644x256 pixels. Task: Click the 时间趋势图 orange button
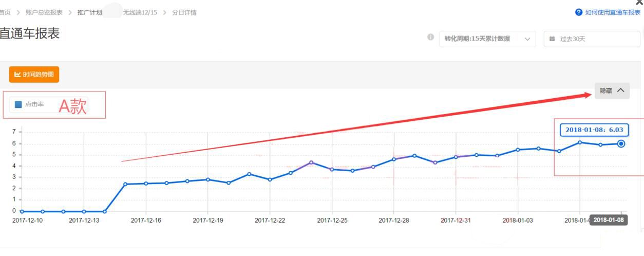(x=34, y=75)
